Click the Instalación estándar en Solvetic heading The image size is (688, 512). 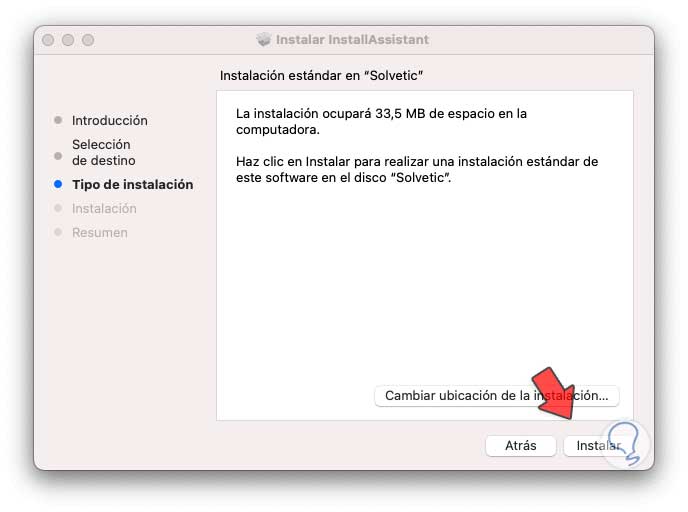tap(321, 75)
